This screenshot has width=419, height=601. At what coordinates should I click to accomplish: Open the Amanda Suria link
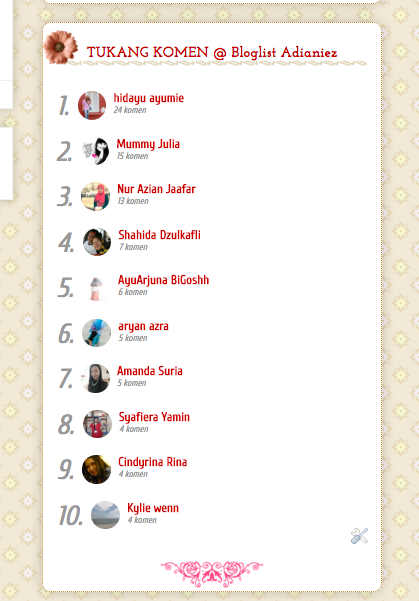pos(150,371)
